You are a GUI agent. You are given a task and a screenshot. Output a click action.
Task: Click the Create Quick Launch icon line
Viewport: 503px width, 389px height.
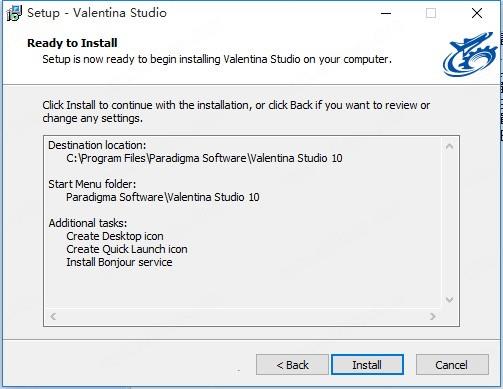point(127,249)
